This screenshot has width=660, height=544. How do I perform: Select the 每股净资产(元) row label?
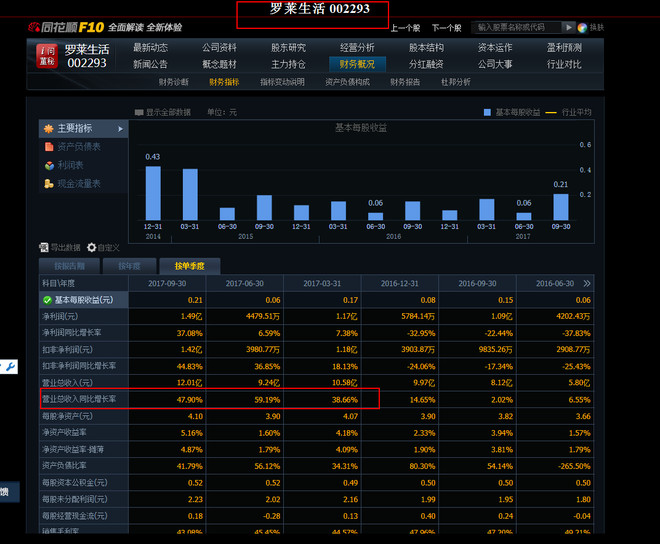(x=67, y=416)
